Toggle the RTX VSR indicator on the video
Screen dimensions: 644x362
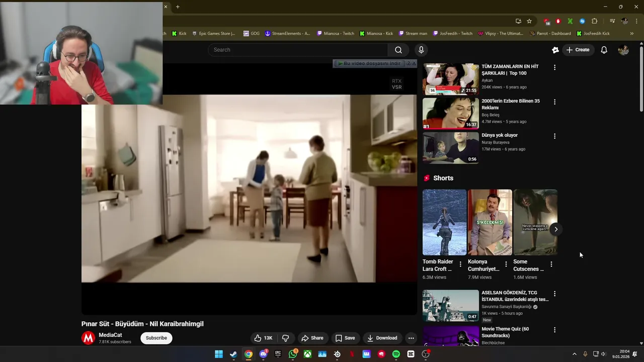point(396,84)
